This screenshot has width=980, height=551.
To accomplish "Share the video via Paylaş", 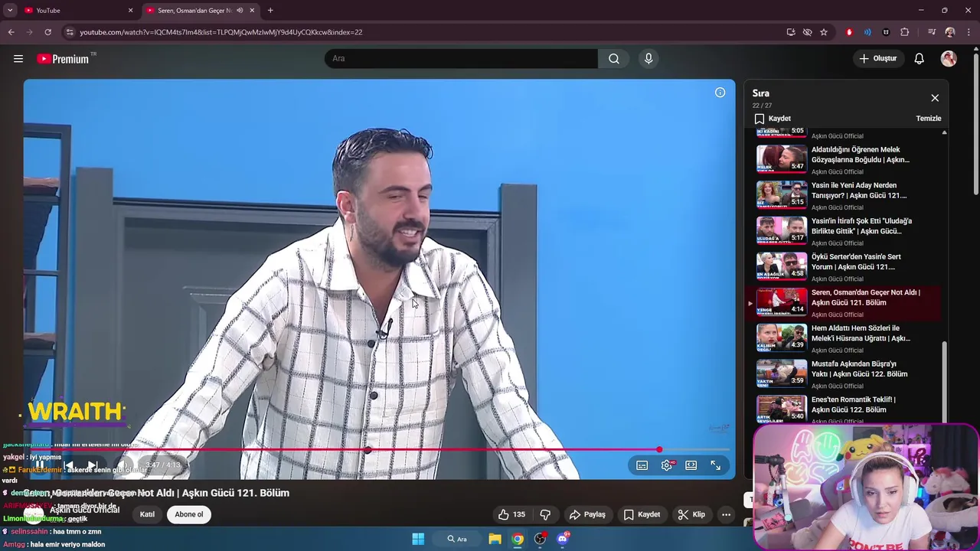I will click(587, 514).
